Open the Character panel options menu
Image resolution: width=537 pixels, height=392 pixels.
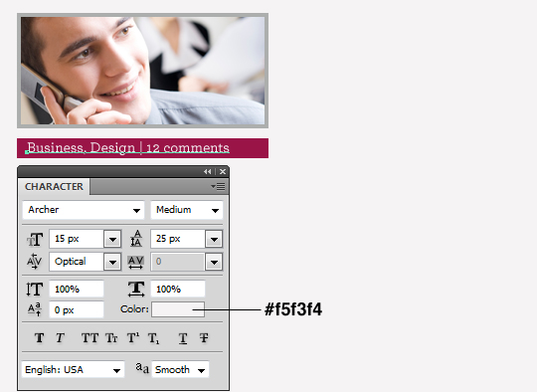[x=218, y=186]
